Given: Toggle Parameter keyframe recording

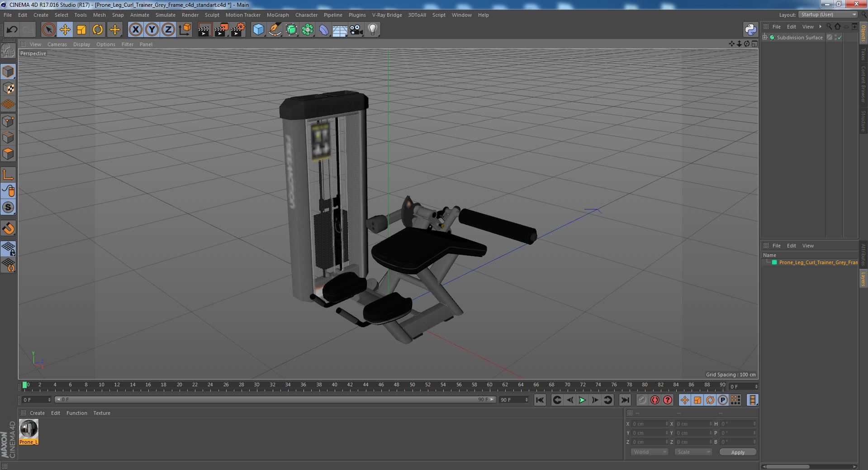Looking at the screenshot, I should pyautogui.click(x=723, y=400).
